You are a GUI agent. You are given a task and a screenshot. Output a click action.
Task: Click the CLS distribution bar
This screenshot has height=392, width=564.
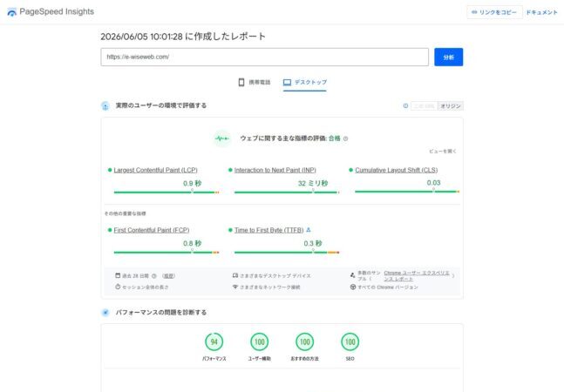tap(407, 192)
